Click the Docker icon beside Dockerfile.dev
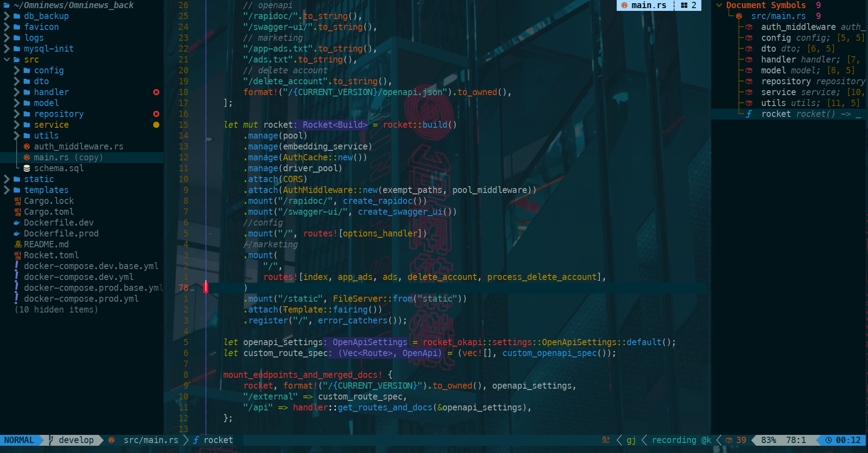 [x=17, y=223]
